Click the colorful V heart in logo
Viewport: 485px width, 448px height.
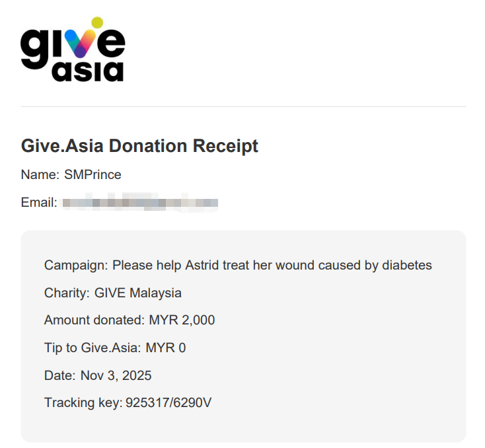click(x=80, y=44)
